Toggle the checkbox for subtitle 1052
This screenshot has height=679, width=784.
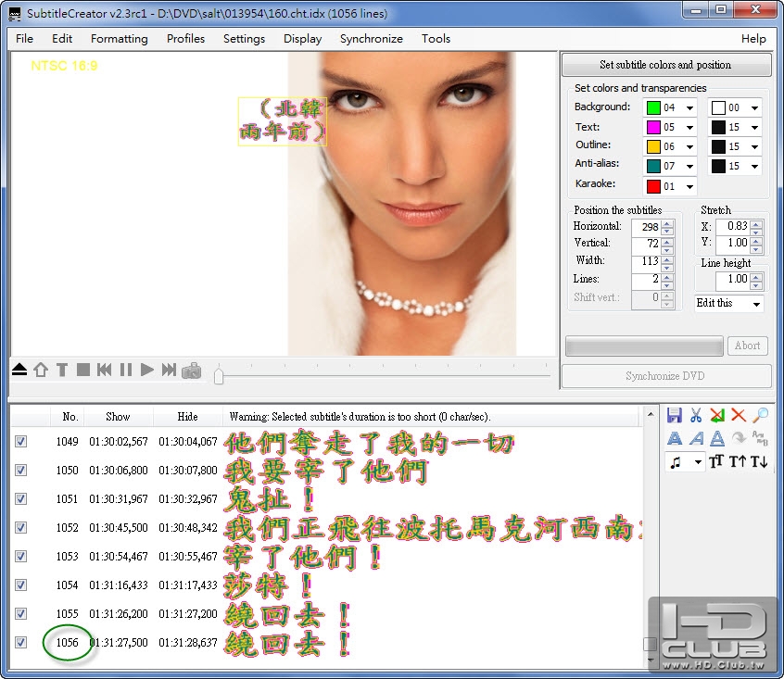[20, 528]
